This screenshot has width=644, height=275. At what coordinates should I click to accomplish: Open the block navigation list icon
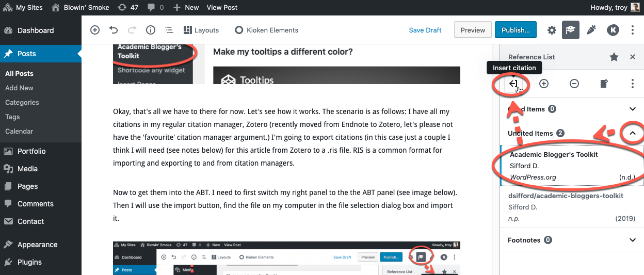click(169, 30)
